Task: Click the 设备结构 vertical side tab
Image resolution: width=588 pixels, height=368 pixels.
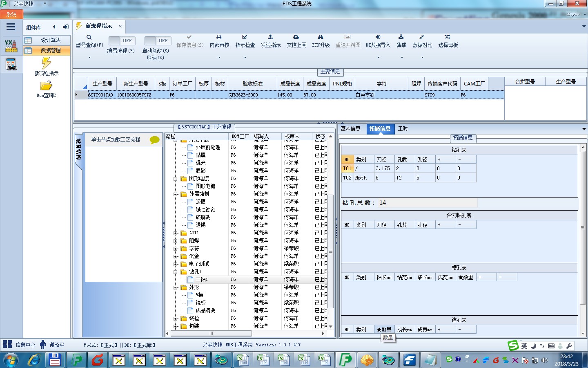Action: pos(79,149)
